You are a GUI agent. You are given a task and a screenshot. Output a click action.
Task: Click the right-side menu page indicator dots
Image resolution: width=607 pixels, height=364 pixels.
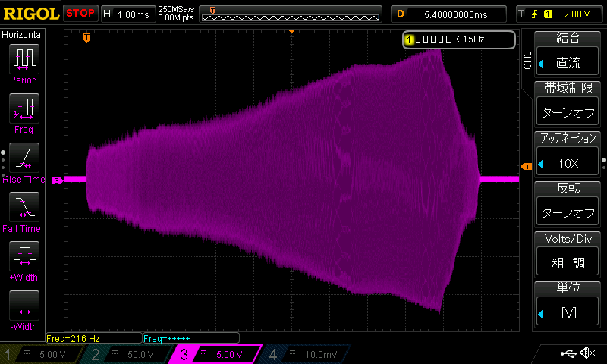pyautogui.click(x=604, y=164)
